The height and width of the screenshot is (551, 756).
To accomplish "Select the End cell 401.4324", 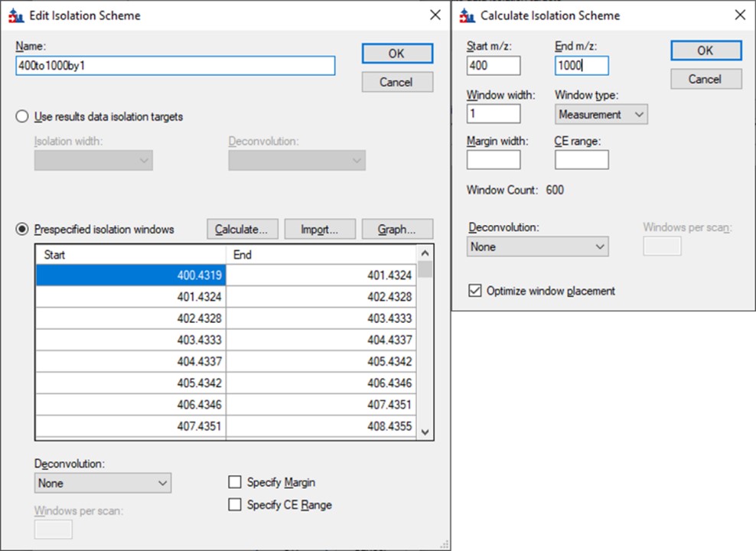I will click(321, 275).
